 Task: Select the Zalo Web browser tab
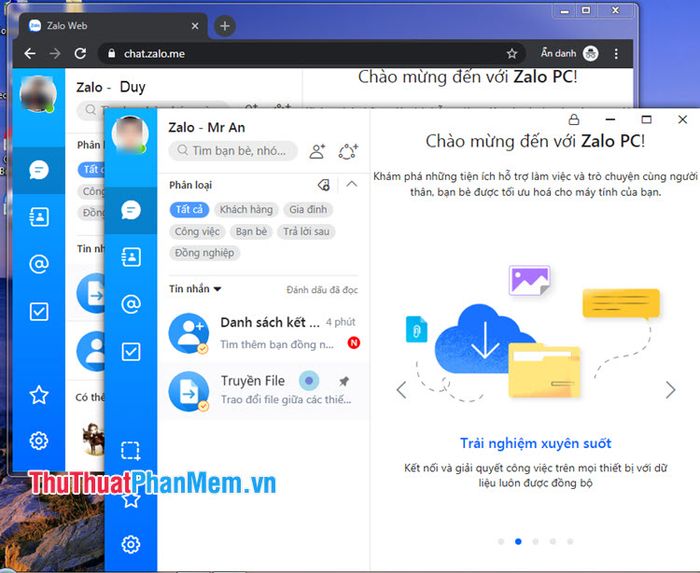point(114,26)
